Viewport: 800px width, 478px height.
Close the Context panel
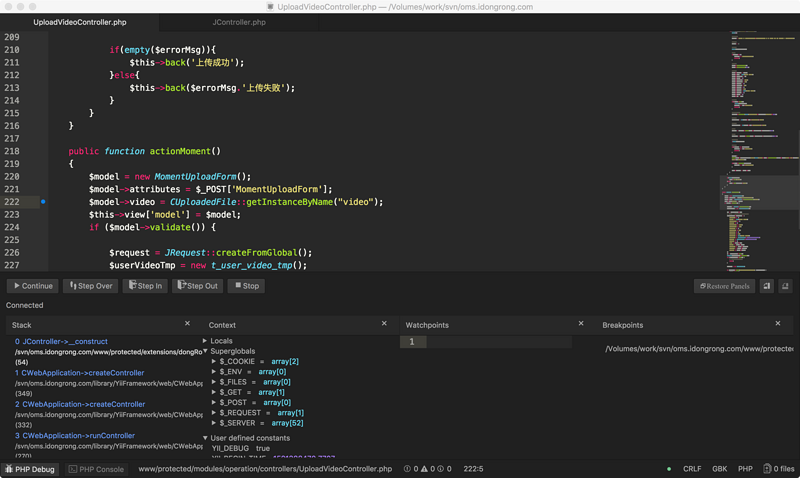pyautogui.click(x=384, y=323)
